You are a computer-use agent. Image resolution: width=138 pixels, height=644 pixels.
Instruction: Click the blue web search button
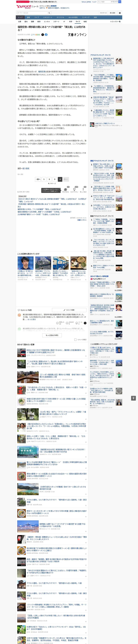click(120, 2)
